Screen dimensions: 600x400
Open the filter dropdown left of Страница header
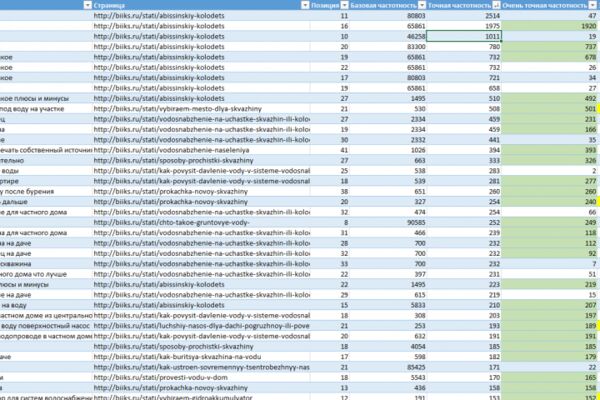coord(88,5)
